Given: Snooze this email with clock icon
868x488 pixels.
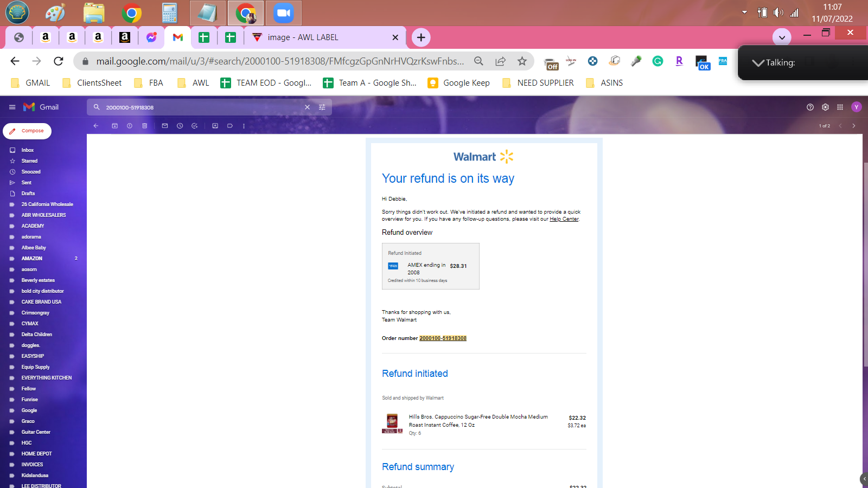Looking at the screenshot, I should pos(180,126).
